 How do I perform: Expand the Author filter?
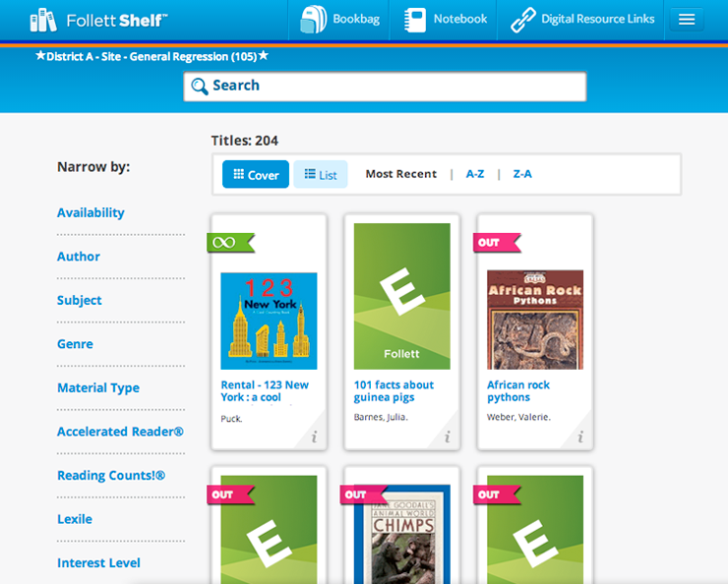pos(79,257)
